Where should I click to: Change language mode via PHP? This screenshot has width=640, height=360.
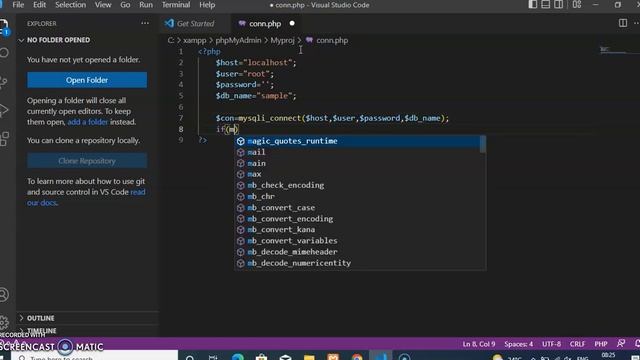tap(601, 344)
